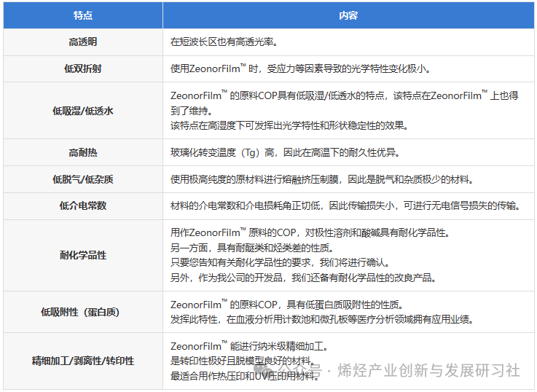Select the 低脱气/低杂质 feature cell

point(83,179)
